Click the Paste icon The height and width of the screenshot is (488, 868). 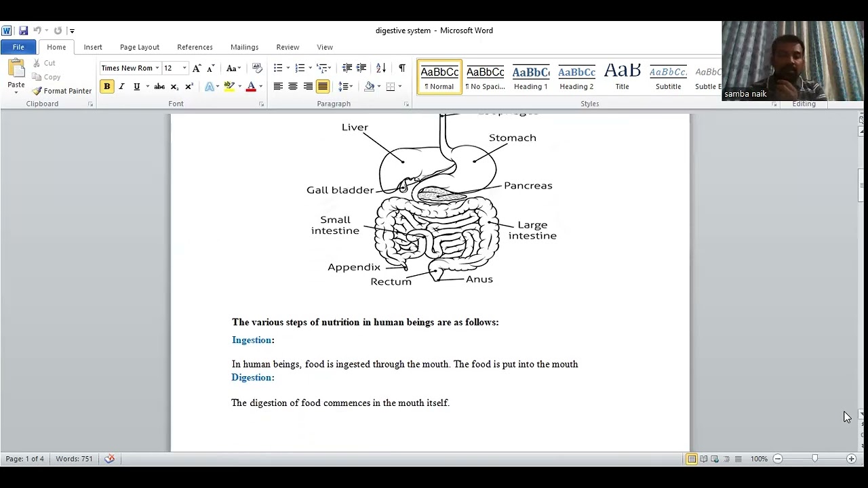tap(16, 68)
